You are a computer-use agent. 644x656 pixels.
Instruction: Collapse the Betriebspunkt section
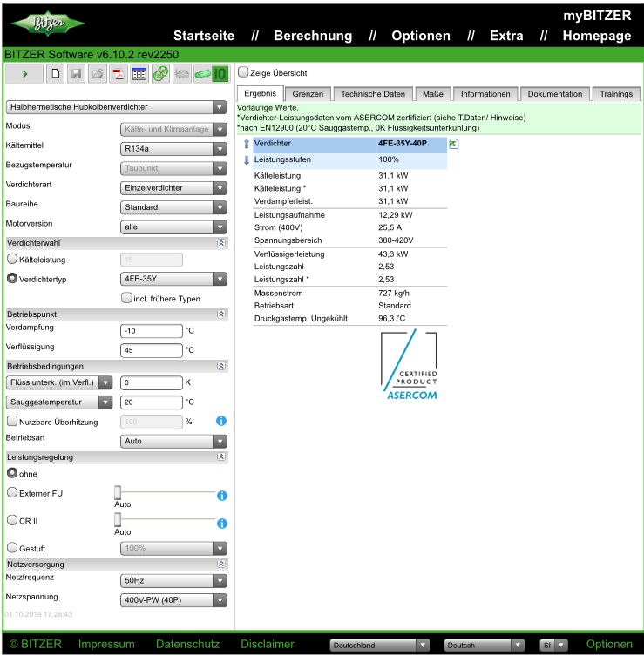point(221,314)
